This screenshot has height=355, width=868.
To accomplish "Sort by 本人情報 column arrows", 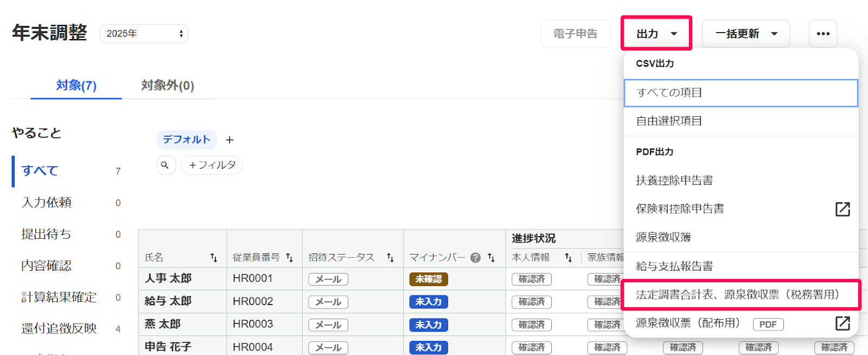I will 568,258.
